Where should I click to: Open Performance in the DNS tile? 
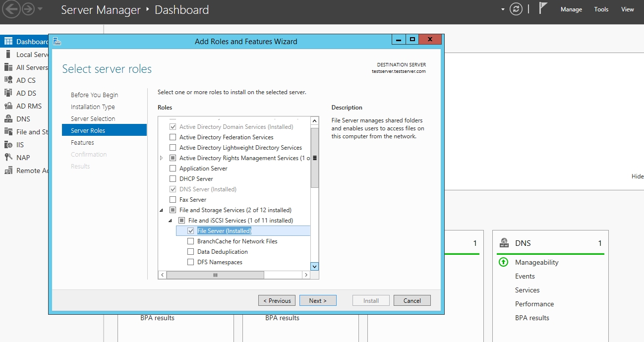pos(534,304)
